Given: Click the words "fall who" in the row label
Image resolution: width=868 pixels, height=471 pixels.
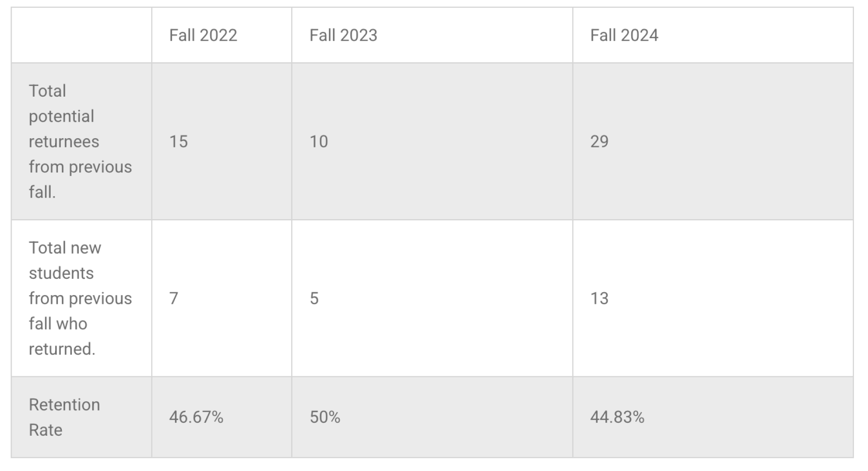Looking at the screenshot, I should [58, 324].
